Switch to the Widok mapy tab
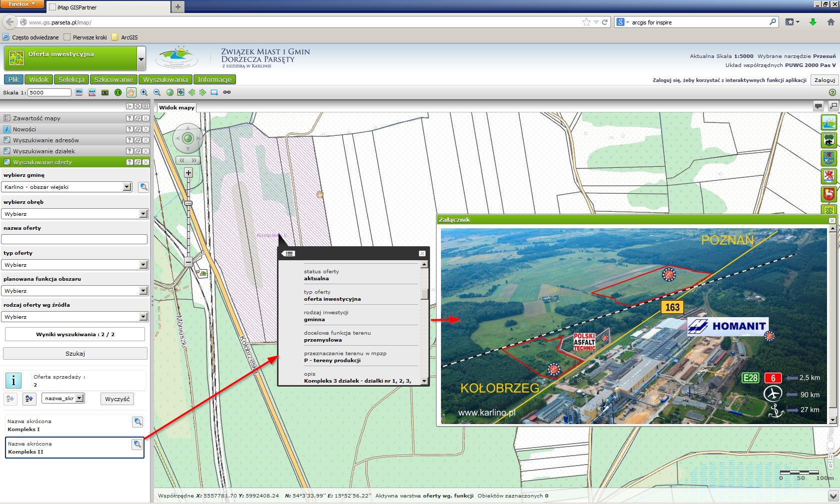 [176, 107]
